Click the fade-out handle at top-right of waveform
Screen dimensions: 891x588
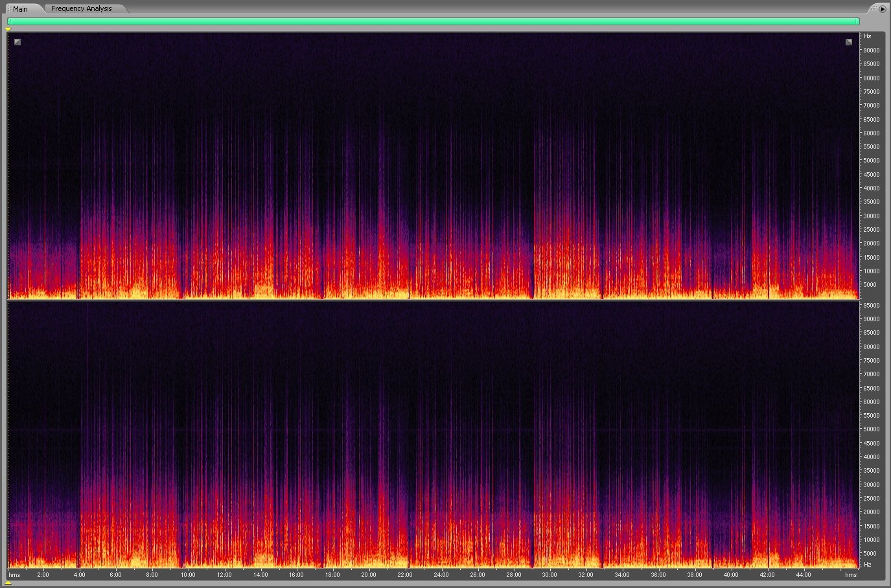pos(849,42)
